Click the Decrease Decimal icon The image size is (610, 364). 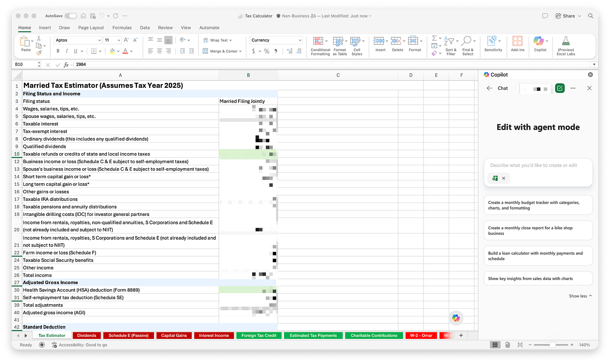pyautogui.click(x=299, y=51)
